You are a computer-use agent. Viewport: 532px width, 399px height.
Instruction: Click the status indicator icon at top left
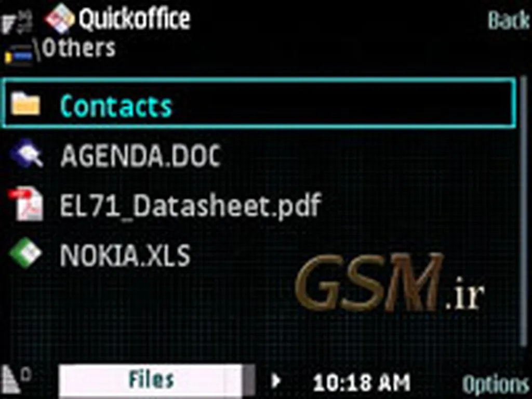(x=17, y=21)
